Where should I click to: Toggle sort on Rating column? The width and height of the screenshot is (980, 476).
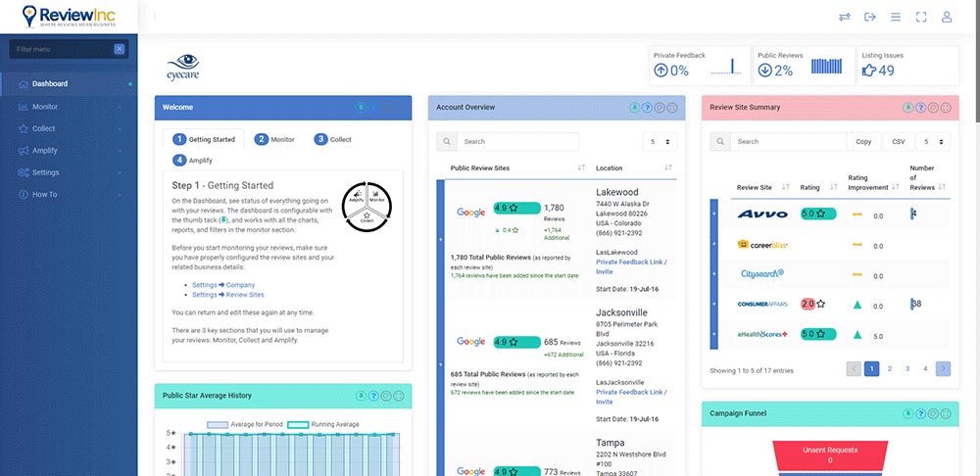pos(833,187)
